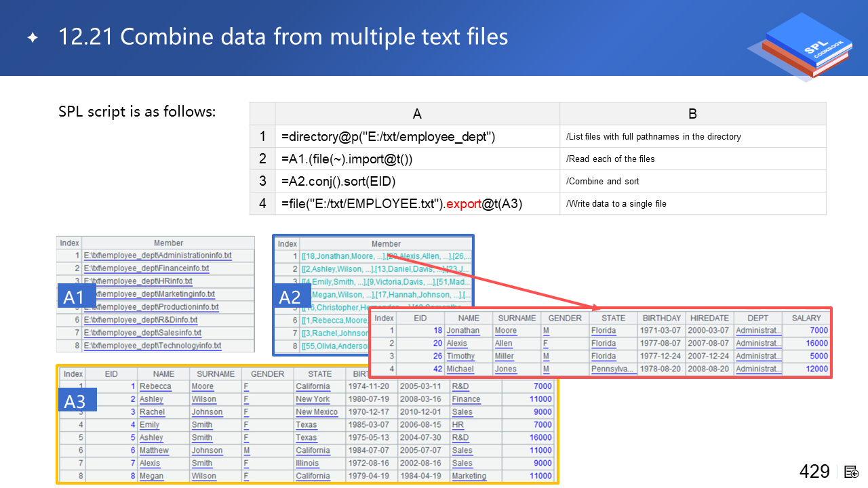This screenshot has height=488, width=868.
Task: Click the exit icon beside page 429
Action: [x=852, y=472]
